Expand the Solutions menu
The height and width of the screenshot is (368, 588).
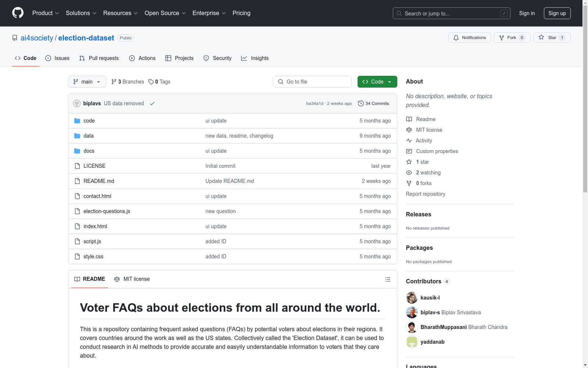click(81, 13)
